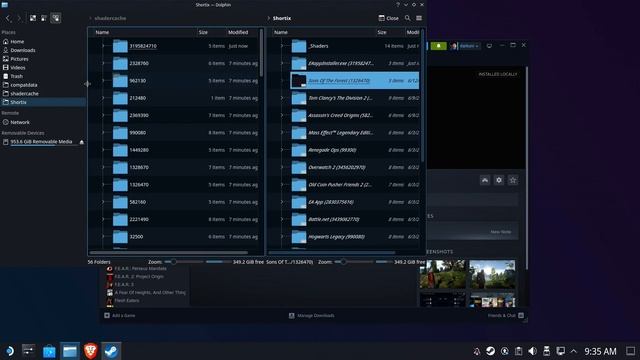640x360 pixels.
Task: Expand the _Shaders folder
Action: (282, 46)
